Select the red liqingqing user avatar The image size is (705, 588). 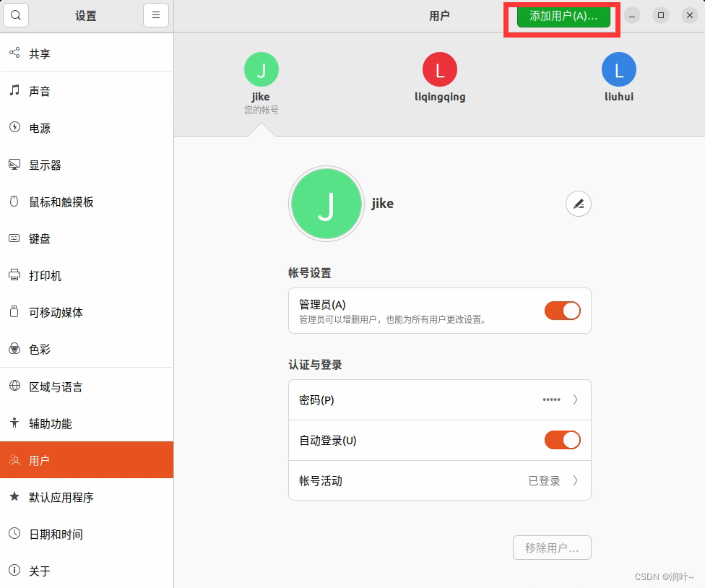click(x=440, y=69)
